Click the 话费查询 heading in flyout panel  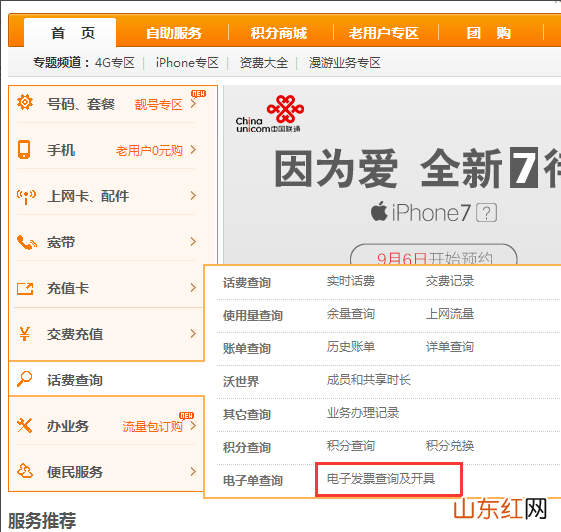pyautogui.click(x=247, y=282)
